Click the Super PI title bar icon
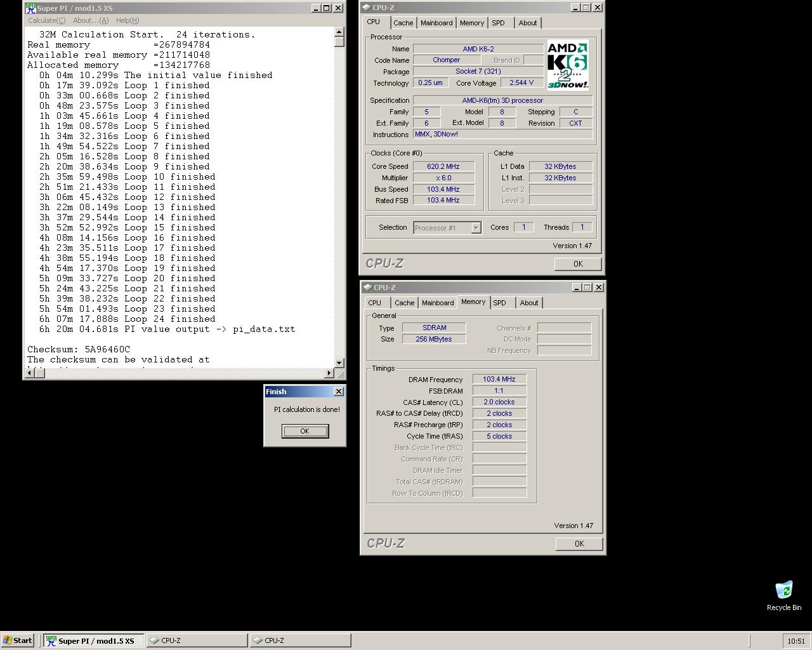Screen dimensions: 812x650 (30, 8)
